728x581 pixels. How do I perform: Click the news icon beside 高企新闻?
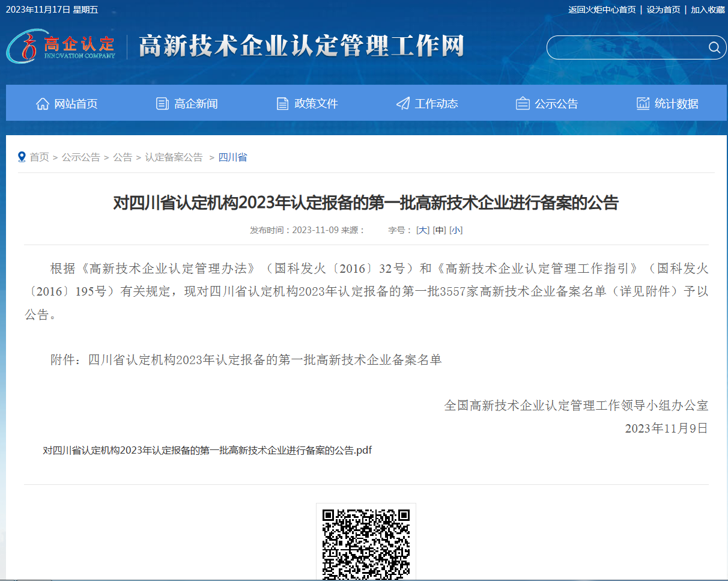pyautogui.click(x=162, y=104)
